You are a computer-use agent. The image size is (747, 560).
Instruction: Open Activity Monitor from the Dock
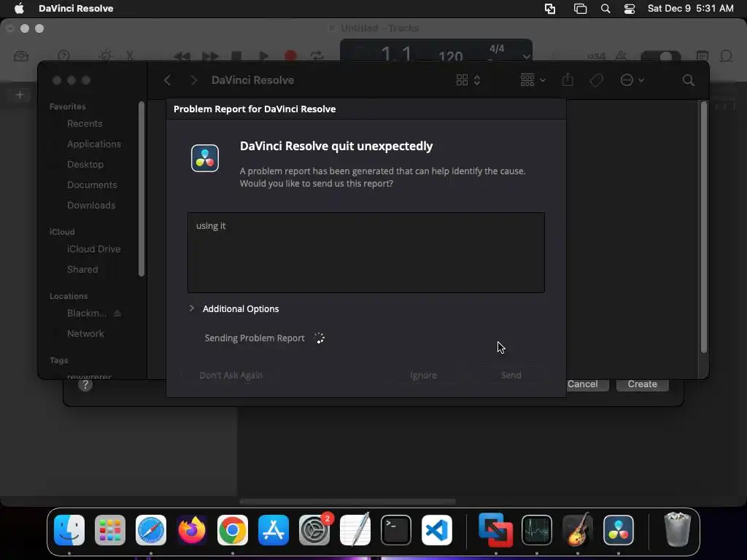537,529
